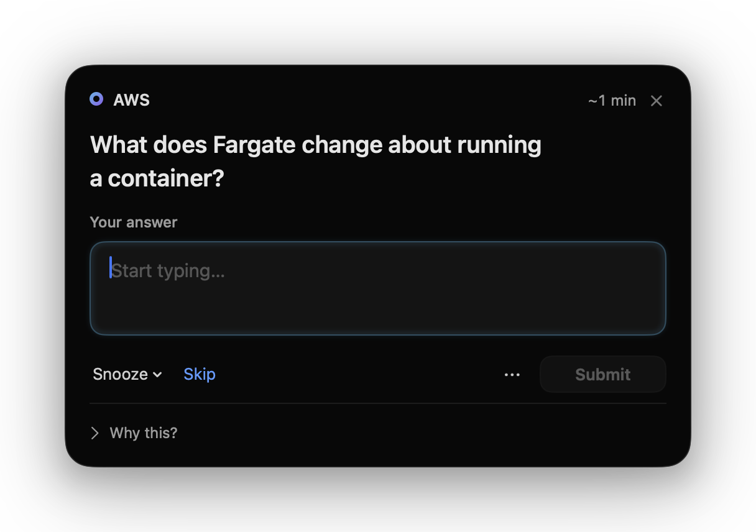The height and width of the screenshot is (532, 756).
Task: Skip this question
Action: click(200, 374)
